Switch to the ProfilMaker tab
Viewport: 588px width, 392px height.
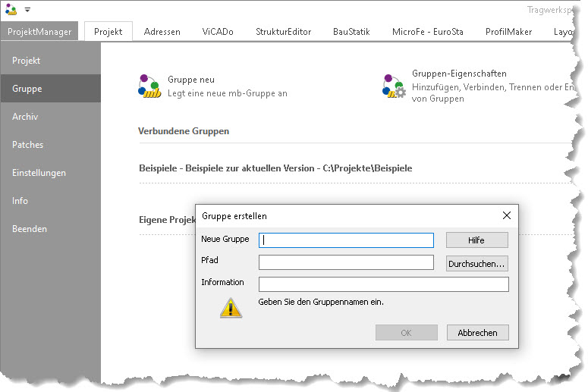pyautogui.click(x=508, y=32)
